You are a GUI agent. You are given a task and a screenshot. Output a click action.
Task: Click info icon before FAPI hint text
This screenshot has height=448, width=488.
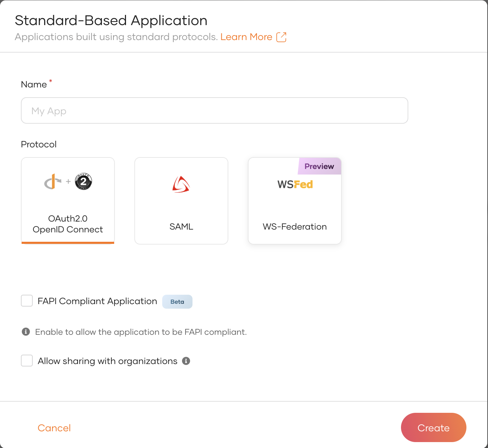(26, 332)
